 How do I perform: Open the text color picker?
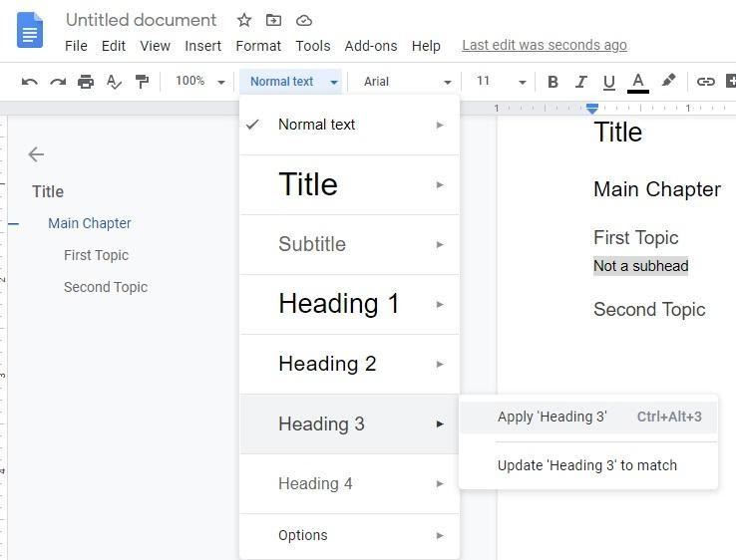pos(638,82)
